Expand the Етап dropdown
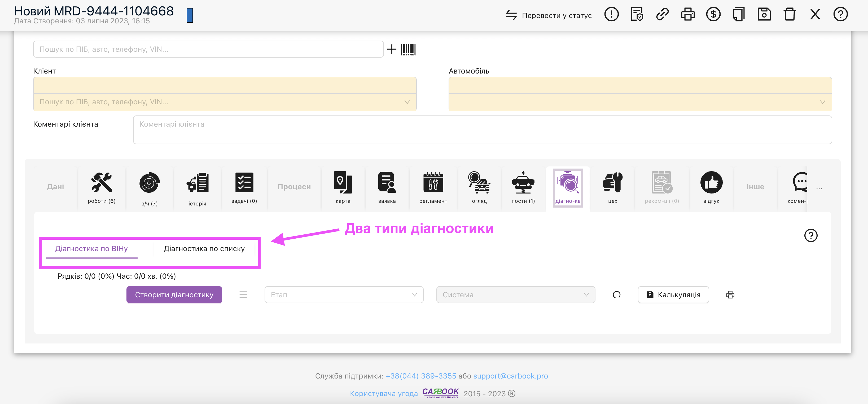Screen dimensions: 868x404 (344, 295)
